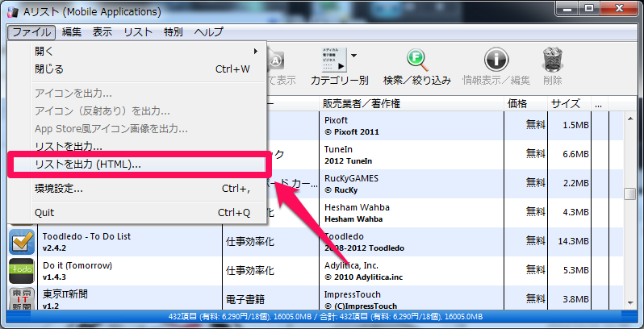
Task: Click Adylitica, Inc. vendor cell
Action: (412, 271)
